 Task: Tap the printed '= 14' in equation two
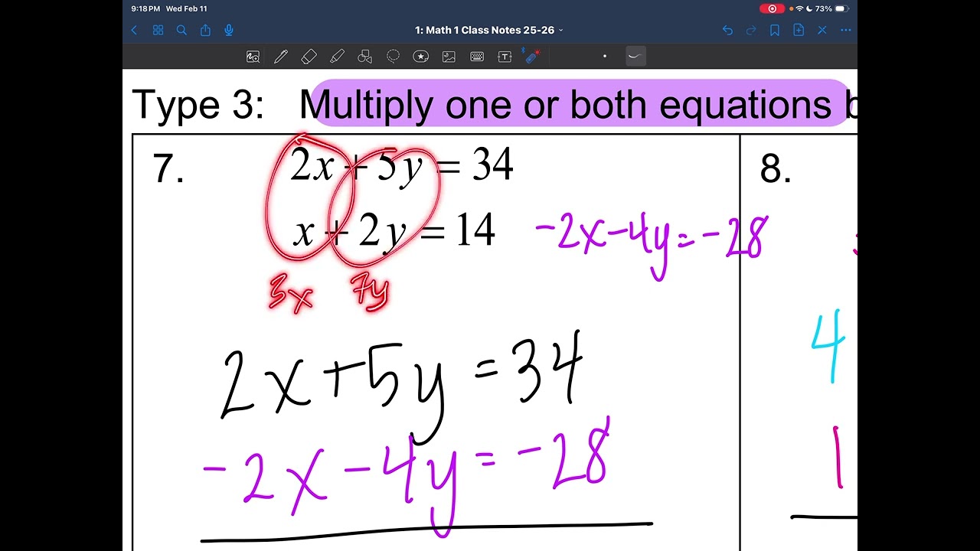[457, 230]
